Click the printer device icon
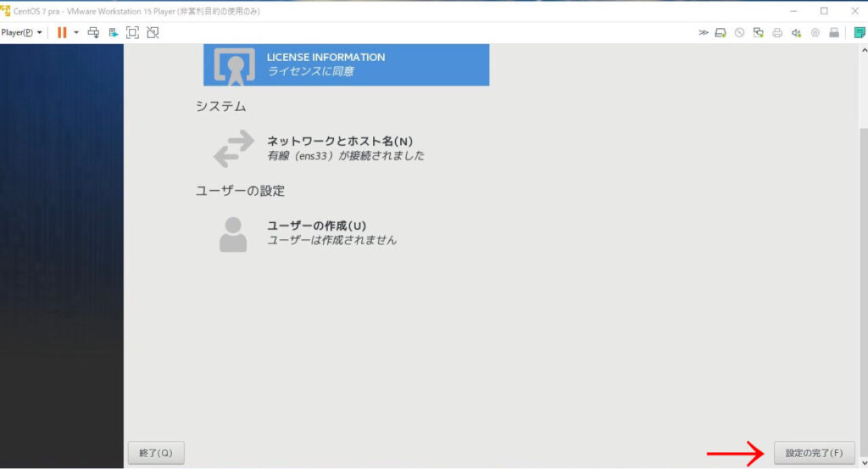Screen dimensions: 868x469 tap(777, 33)
